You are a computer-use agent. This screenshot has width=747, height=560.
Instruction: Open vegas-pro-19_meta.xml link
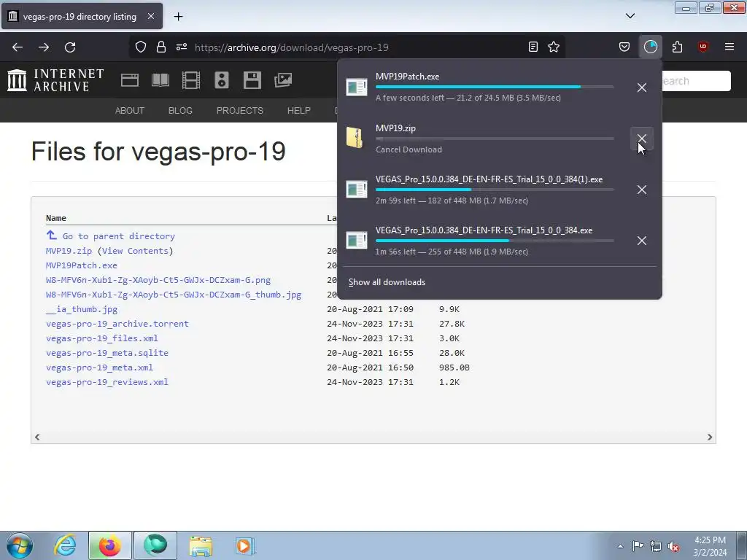99,367
